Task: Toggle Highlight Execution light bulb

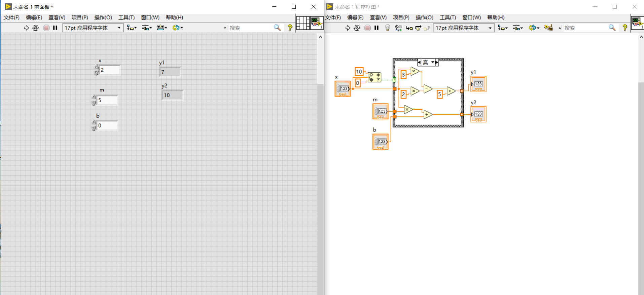Action: [x=388, y=28]
